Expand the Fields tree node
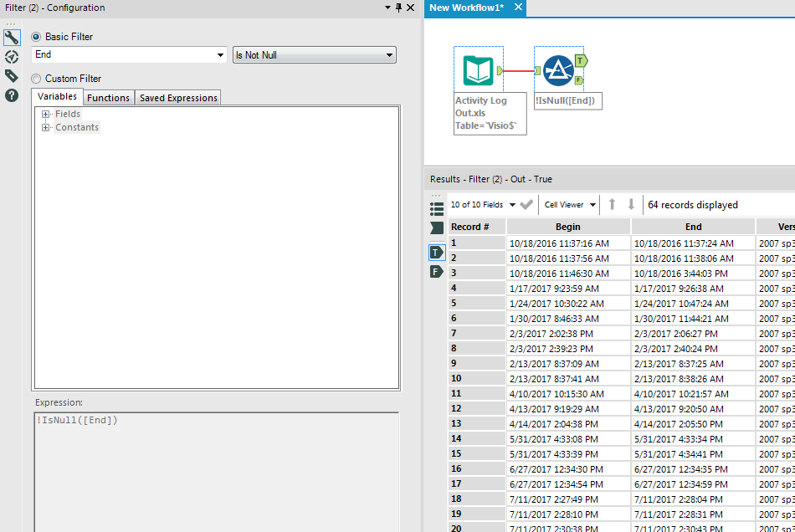 (46, 114)
